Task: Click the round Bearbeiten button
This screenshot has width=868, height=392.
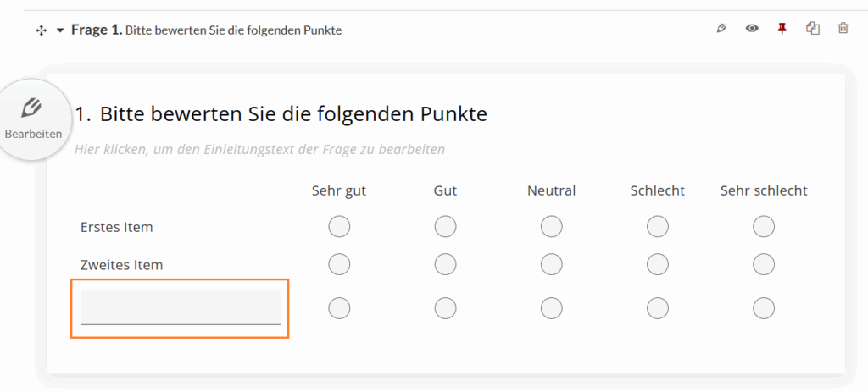Action: coord(33,119)
